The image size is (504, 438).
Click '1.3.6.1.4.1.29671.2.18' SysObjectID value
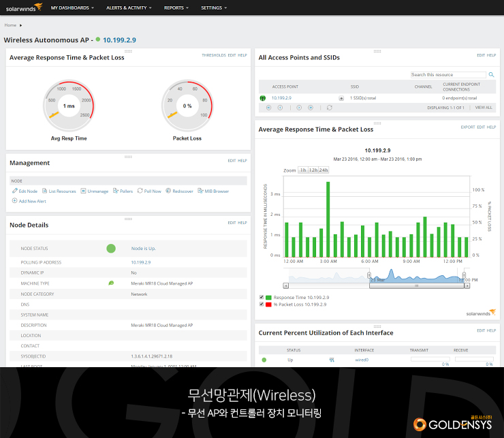[151, 356]
